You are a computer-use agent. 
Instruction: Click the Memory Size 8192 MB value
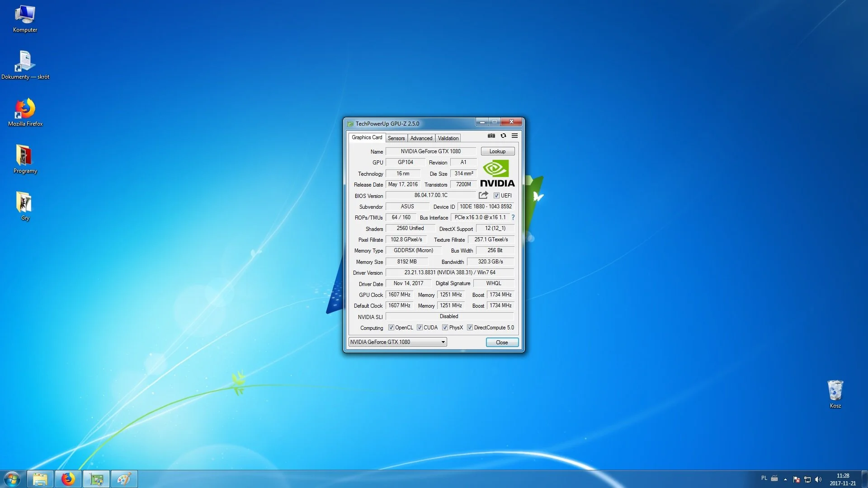[x=407, y=262]
